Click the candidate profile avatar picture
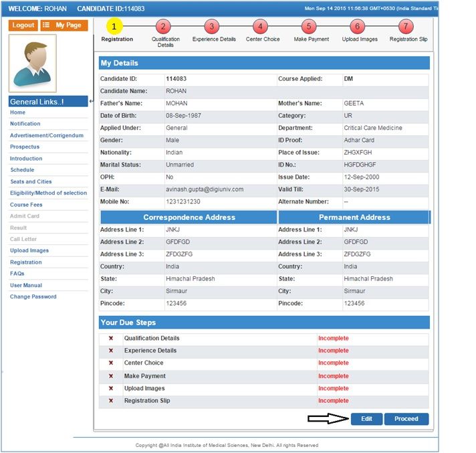 [33, 63]
